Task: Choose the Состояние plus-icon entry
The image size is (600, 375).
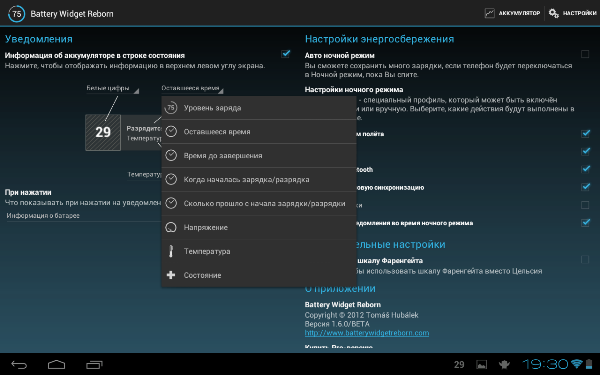Action: point(259,275)
